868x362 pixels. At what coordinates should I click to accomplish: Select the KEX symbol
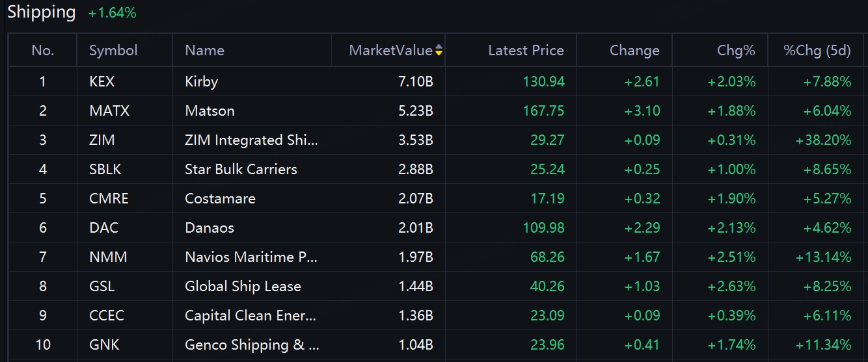102,81
